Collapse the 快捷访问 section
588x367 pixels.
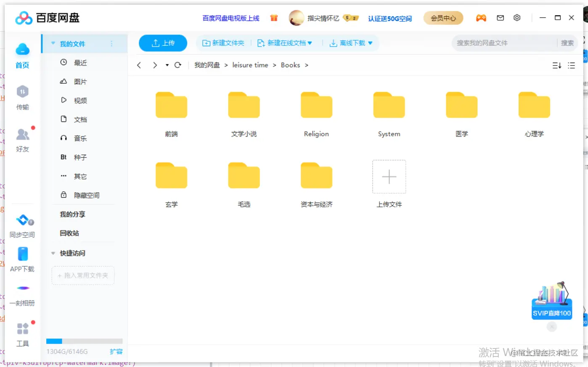(53, 253)
